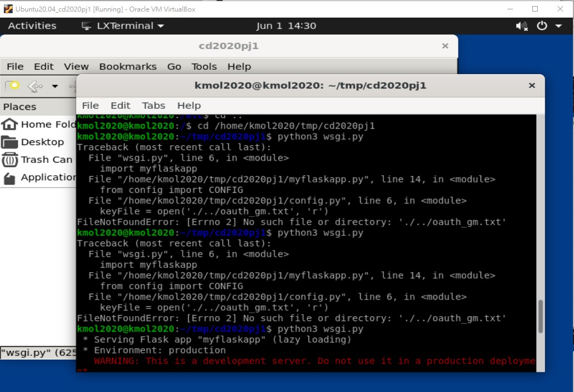Expand the system menu arrow in top bar
The image size is (574, 392).
point(559,26)
